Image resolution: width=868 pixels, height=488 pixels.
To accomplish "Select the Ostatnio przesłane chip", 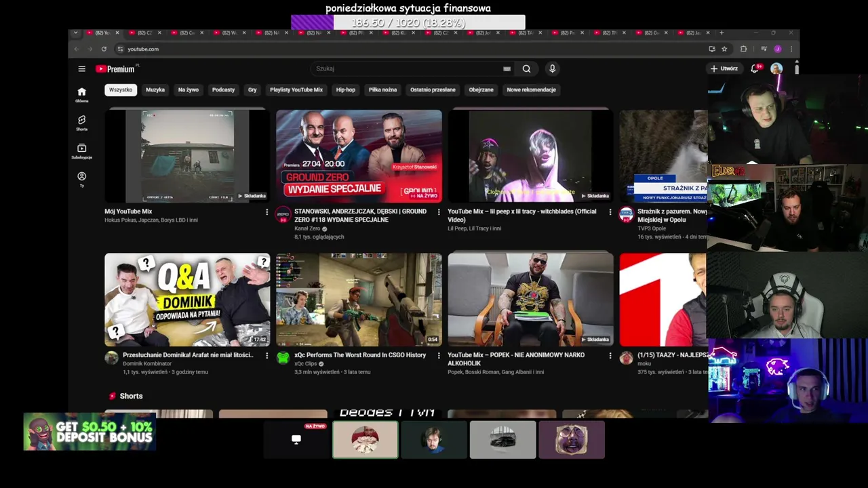I will tap(433, 89).
